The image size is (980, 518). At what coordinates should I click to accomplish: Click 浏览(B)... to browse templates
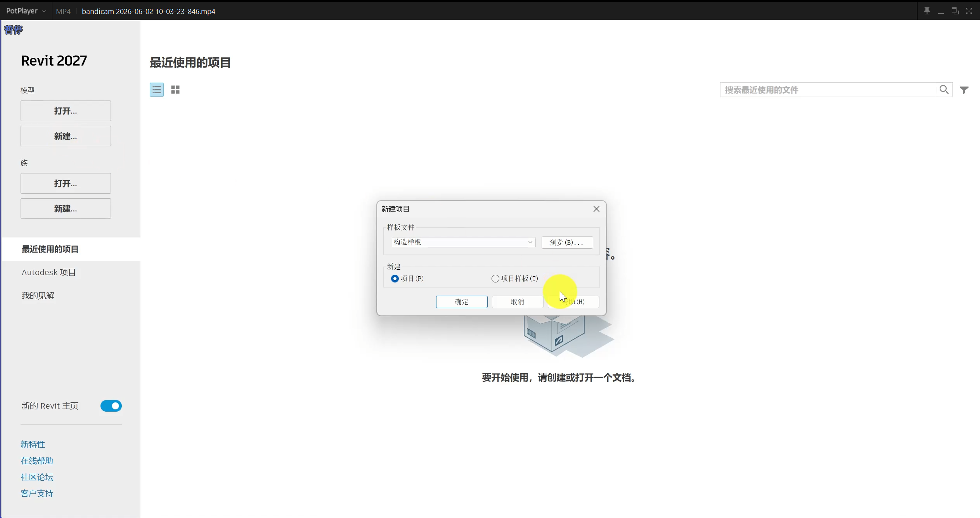click(567, 243)
